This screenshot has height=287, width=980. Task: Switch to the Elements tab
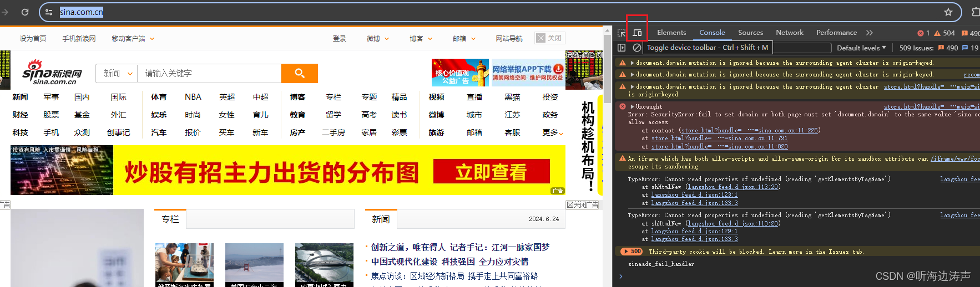click(671, 33)
